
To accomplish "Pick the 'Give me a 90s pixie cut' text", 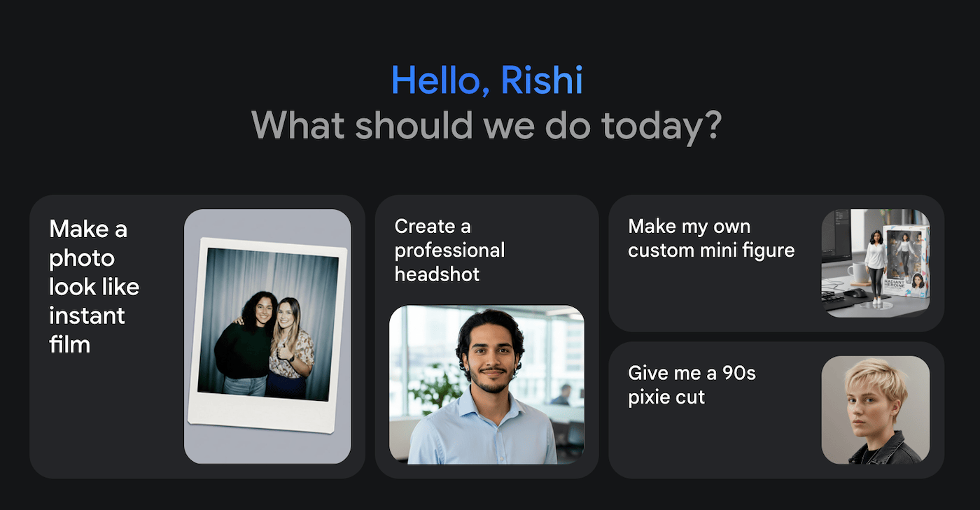I will pyautogui.click(x=692, y=385).
